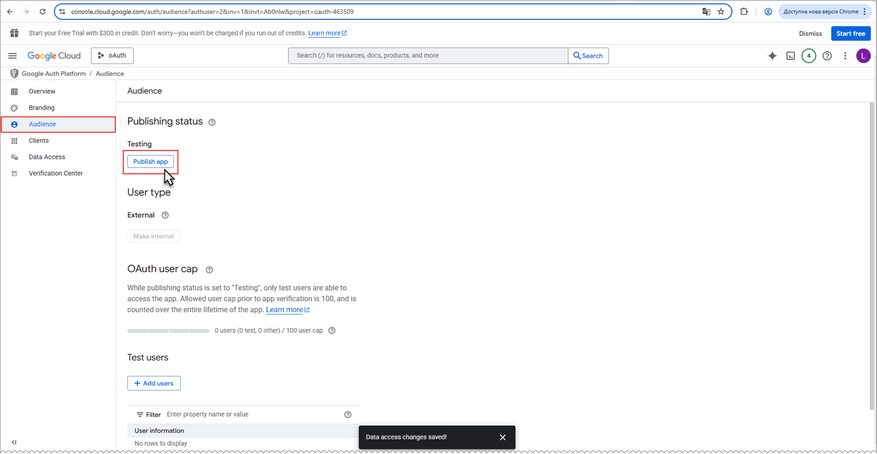Viewport: 877px width, 454px height.
Task: Open the account avatar L
Action: (864, 56)
